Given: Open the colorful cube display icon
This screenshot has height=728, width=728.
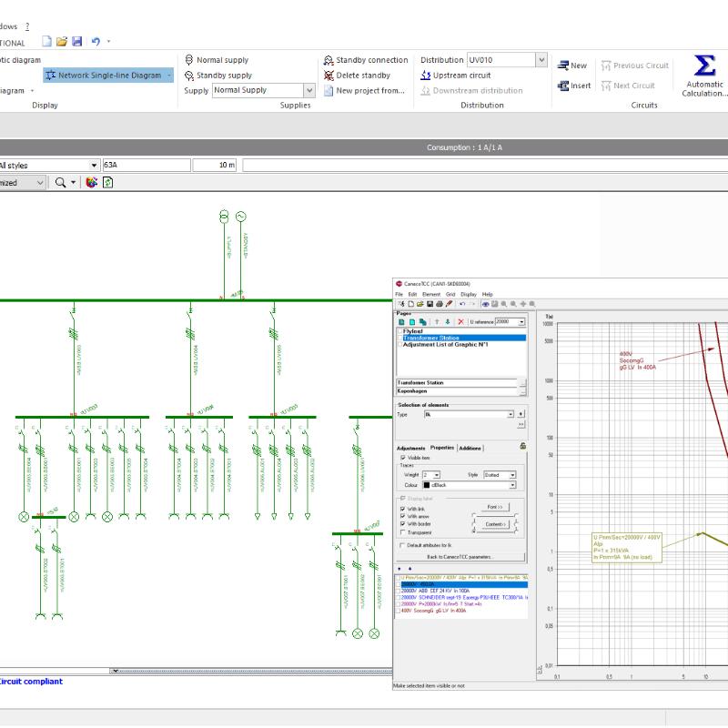Looking at the screenshot, I should coord(92,183).
